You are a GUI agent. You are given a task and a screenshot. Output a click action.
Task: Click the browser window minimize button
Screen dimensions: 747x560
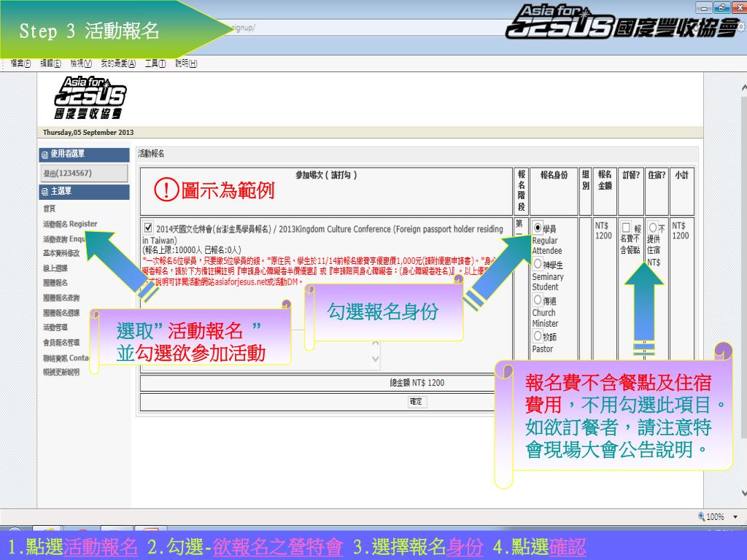(704, 7)
